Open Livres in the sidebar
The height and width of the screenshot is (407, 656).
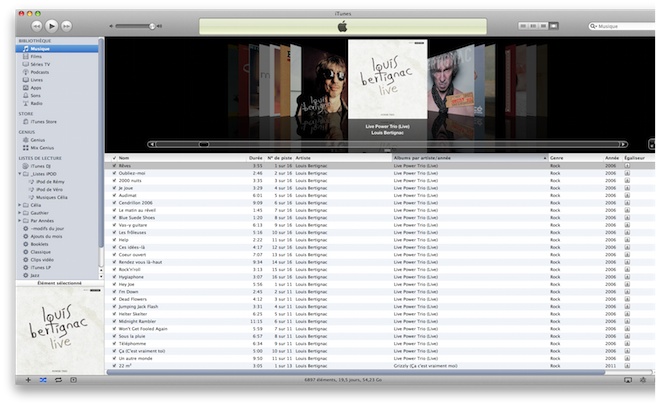[x=57, y=80]
